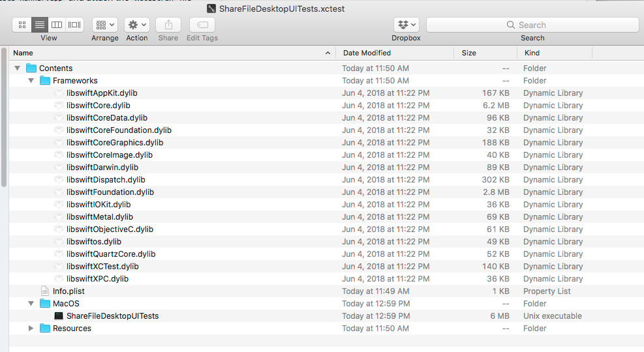Image resolution: width=644 pixels, height=352 pixels.
Task: Sort by the Size column header
Action: click(485, 53)
